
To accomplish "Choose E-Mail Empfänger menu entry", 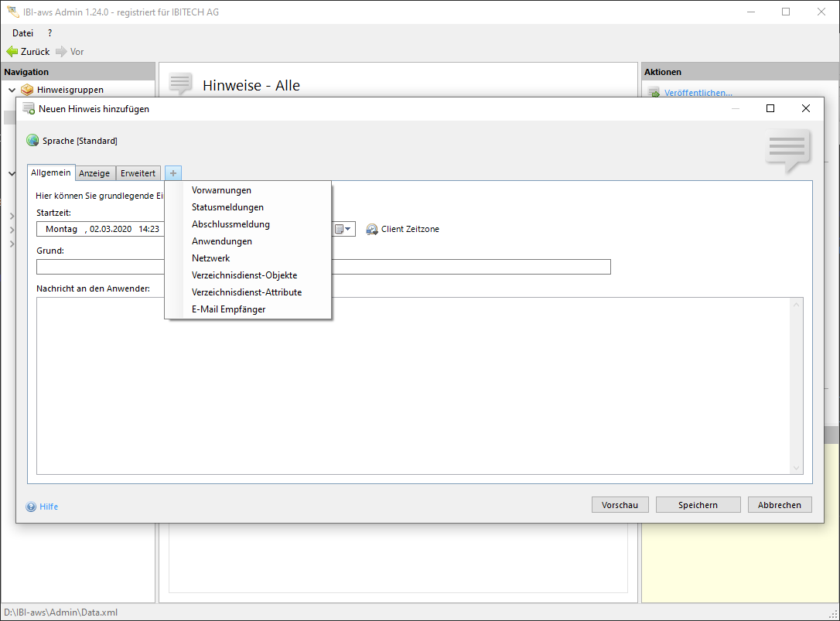I will (228, 309).
